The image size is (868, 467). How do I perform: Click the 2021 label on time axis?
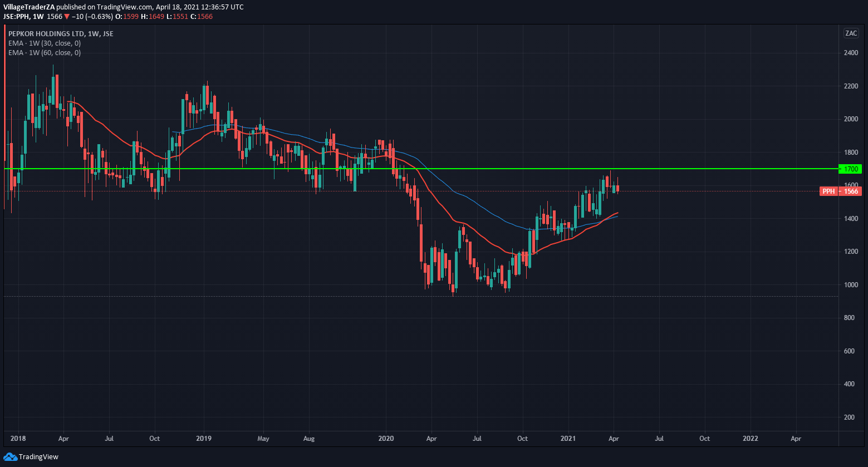click(x=568, y=439)
